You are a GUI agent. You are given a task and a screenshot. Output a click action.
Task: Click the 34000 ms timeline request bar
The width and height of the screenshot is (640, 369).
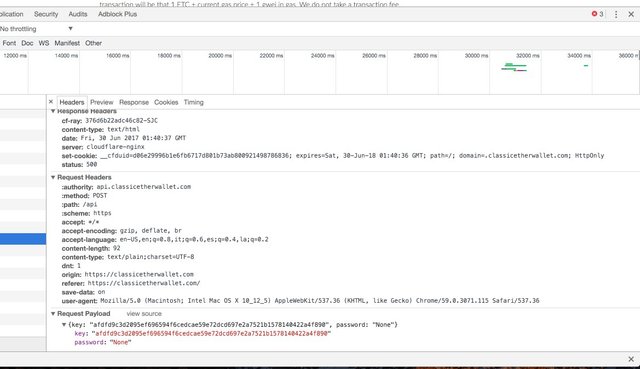[x=586, y=65]
